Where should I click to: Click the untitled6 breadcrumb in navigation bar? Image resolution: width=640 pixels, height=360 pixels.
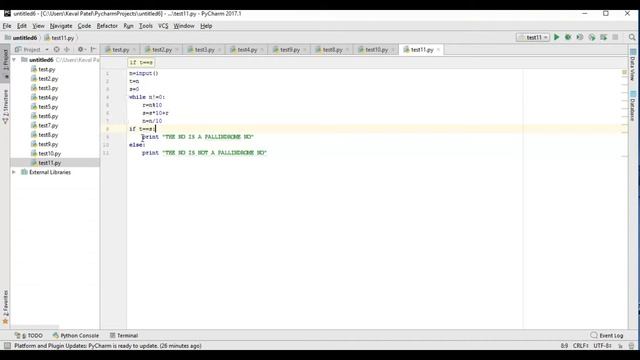[21, 38]
